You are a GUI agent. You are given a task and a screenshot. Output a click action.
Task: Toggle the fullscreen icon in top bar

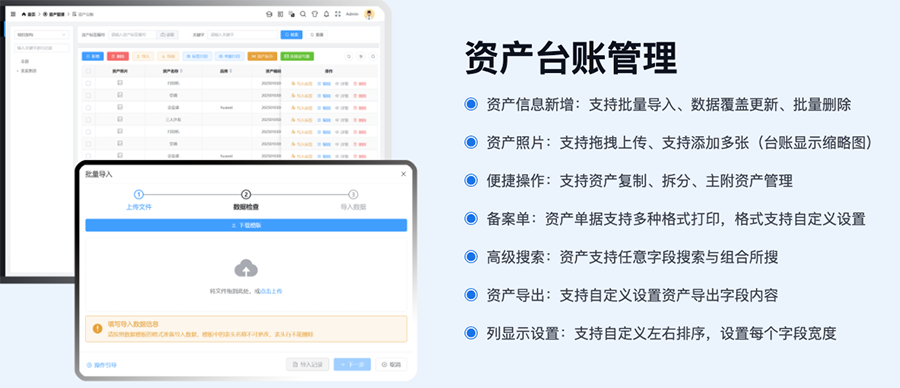[x=338, y=14]
